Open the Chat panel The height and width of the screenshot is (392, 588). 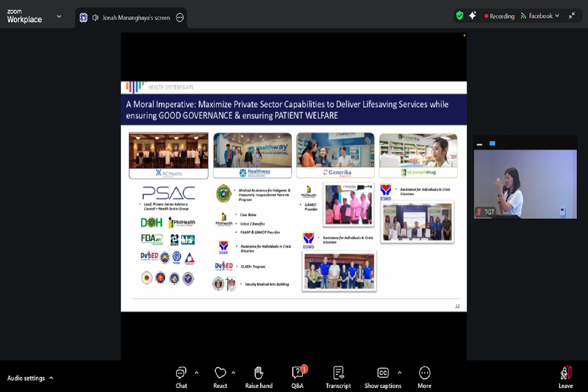181,377
